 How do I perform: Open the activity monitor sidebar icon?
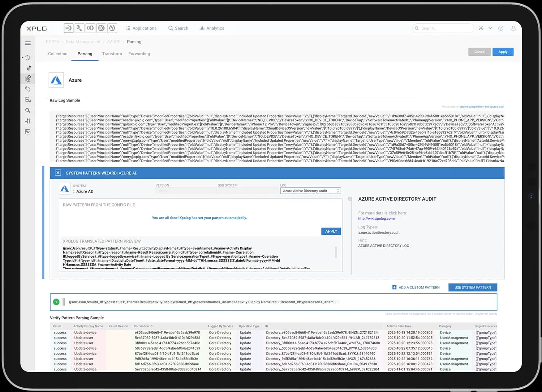click(27, 132)
